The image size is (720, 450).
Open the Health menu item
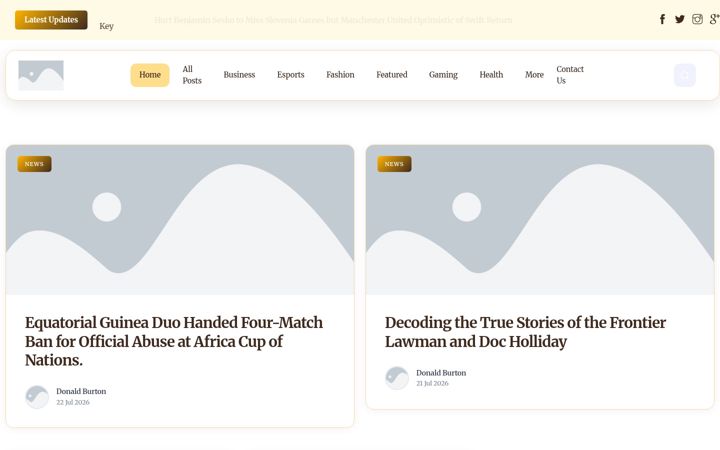coord(491,75)
